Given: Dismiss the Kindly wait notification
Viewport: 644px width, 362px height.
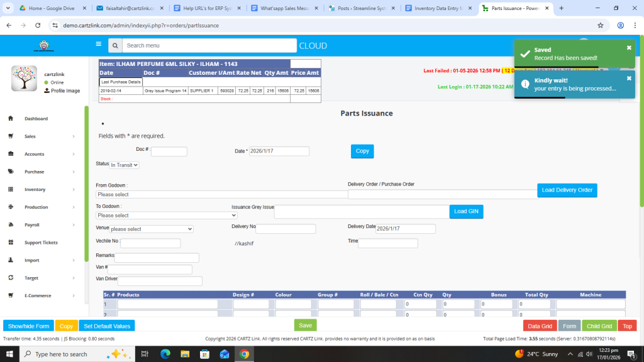Looking at the screenshot, I should [x=629, y=79].
